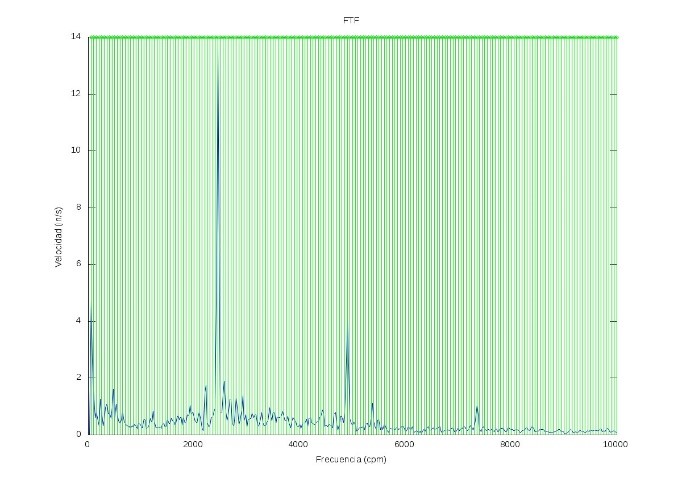Select the 12 tick label on y-axis
This screenshot has height=489, width=682.
(77, 94)
